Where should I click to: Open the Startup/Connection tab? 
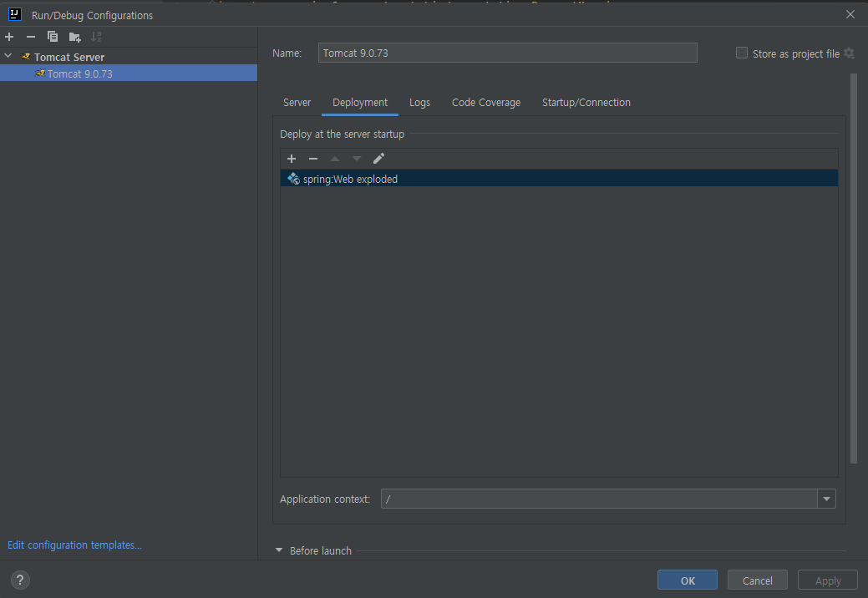pos(586,103)
